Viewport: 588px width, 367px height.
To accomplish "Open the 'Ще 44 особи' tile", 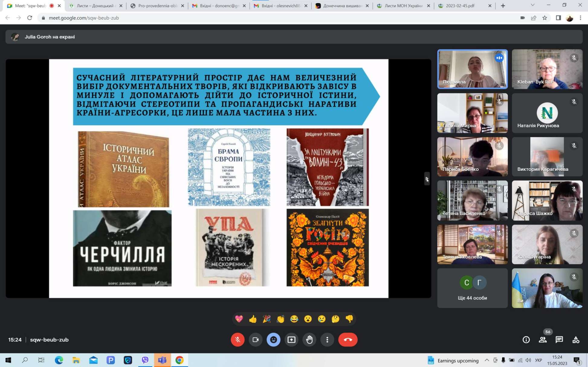I will point(472,288).
